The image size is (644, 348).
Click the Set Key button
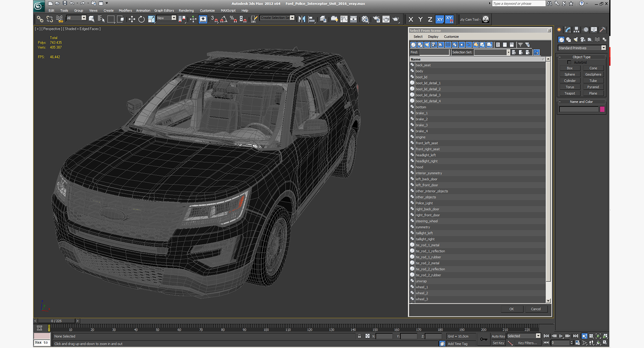[x=498, y=343]
